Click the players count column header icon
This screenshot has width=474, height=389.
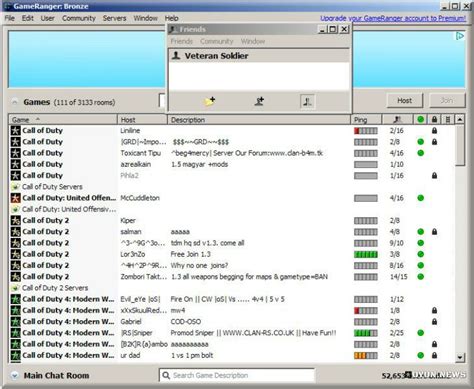(397, 119)
